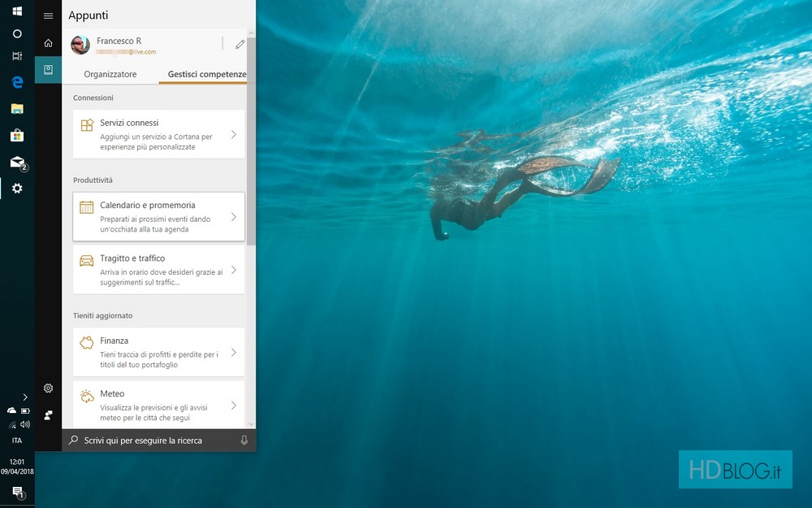812x508 pixels.
Task: Expand Tragitto e traffico chevron
Action: click(234, 270)
